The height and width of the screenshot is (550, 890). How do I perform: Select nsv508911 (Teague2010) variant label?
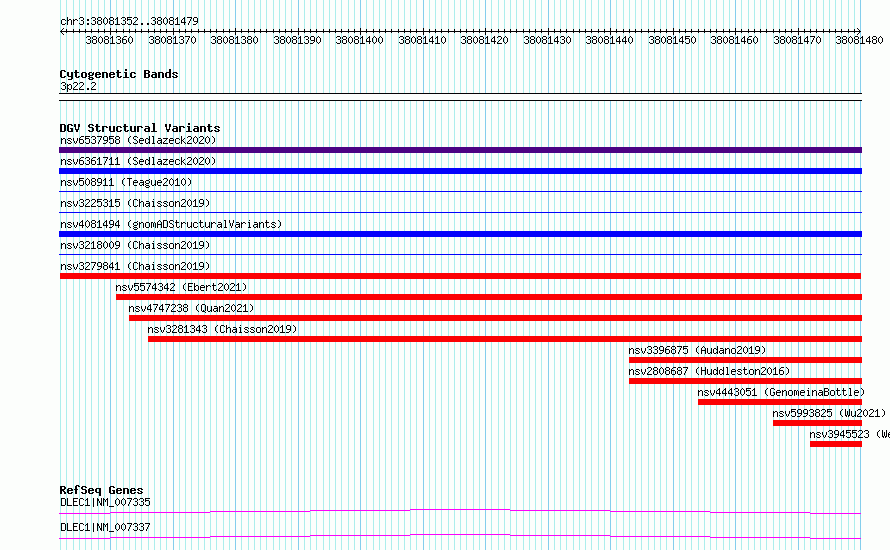click(x=126, y=182)
